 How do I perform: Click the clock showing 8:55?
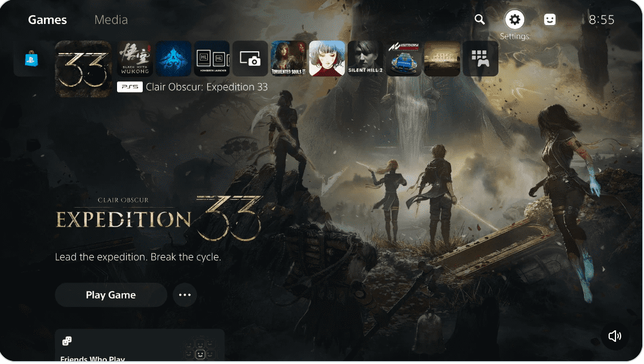coord(601,20)
